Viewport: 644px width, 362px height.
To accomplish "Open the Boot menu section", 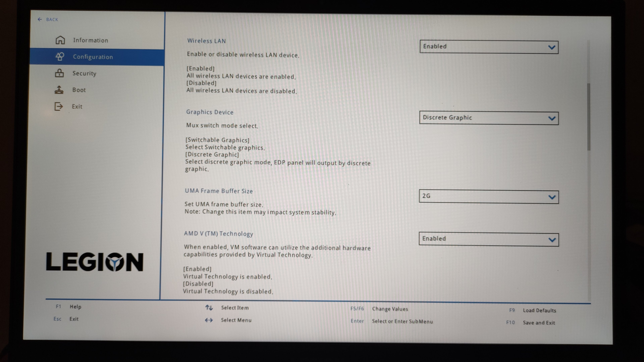I will point(79,90).
